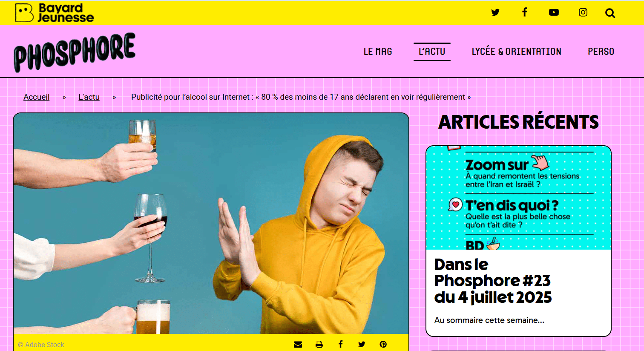Follow the L'actu breadcrumb link
The image size is (644, 351).
(x=89, y=97)
